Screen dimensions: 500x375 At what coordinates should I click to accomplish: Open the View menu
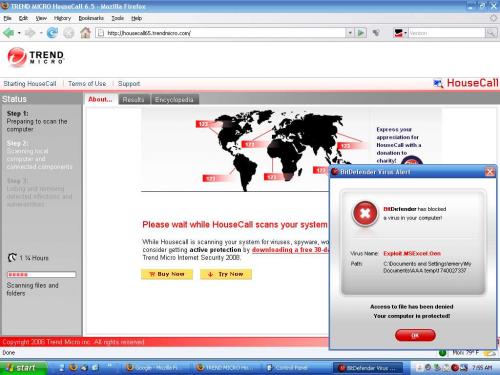click(41, 18)
